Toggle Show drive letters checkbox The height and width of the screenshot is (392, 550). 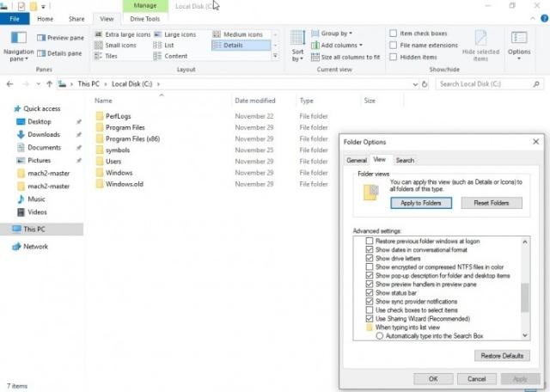(370, 258)
